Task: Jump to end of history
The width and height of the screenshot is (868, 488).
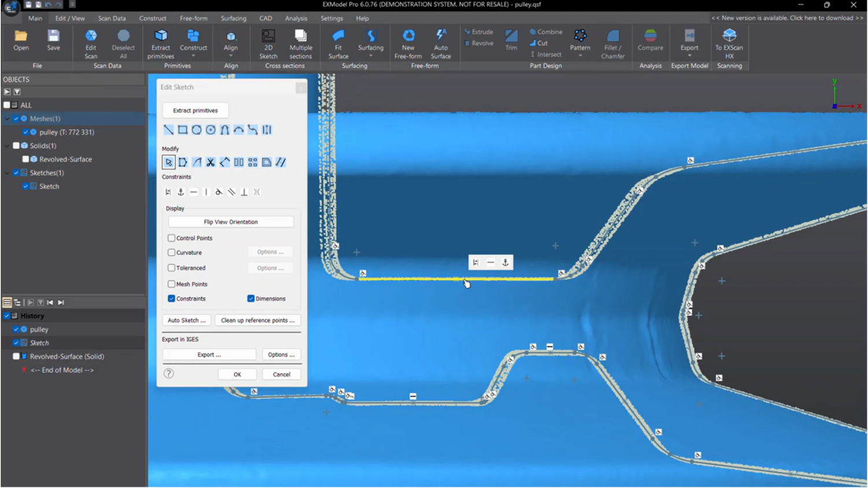Action: [61, 302]
